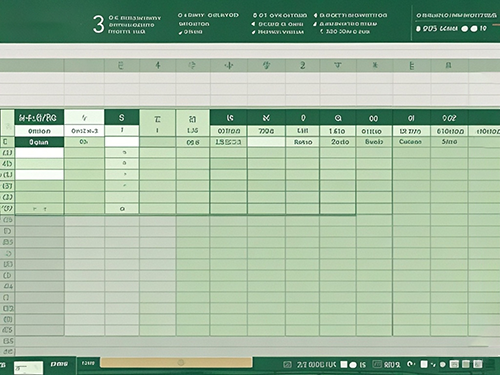Viewport: 500px width, 375px height.
Task: Click the dark header cell labeled 00
Action: 374,118
